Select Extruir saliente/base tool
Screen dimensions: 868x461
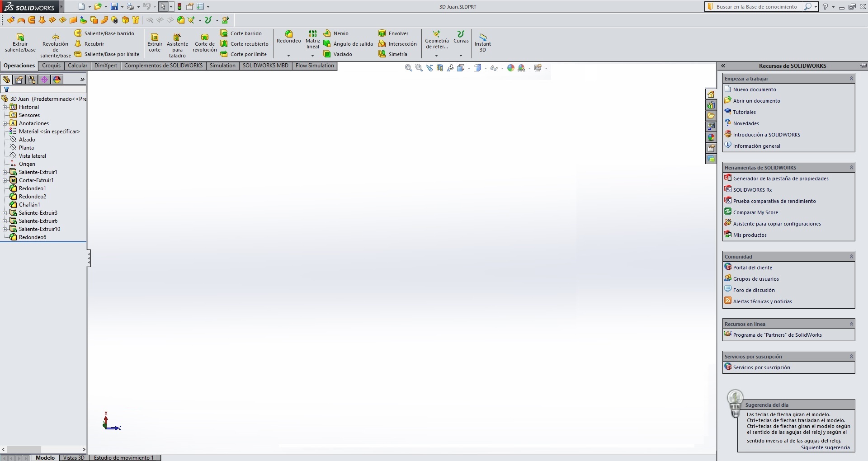point(20,43)
